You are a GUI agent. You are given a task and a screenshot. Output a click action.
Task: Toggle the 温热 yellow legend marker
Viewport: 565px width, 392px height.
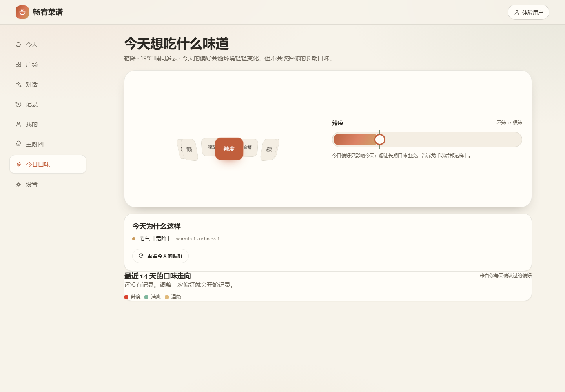click(167, 297)
